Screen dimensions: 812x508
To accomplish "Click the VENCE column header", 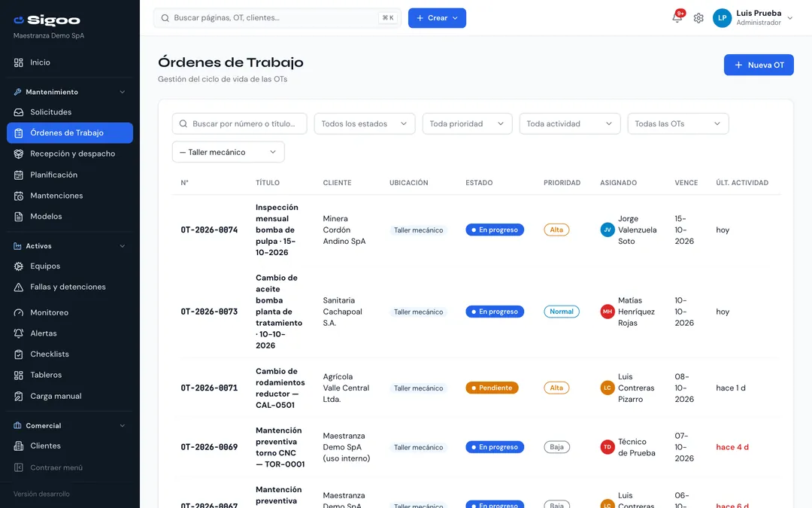I will 686,183.
